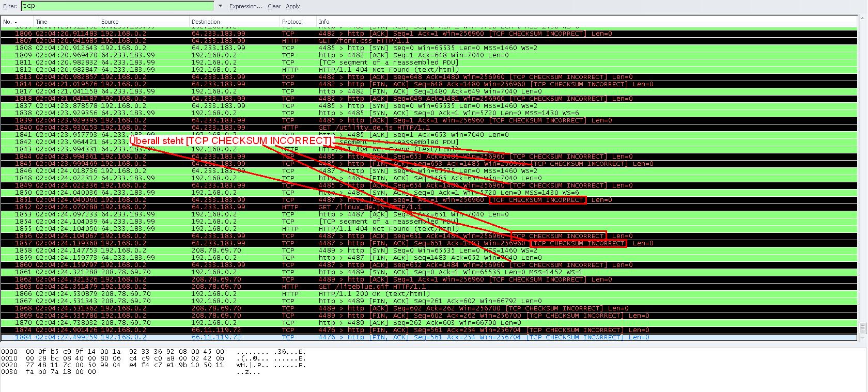Click the Filter text input field
The height and width of the screenshot is (392, 868).
tap(116, 6)
